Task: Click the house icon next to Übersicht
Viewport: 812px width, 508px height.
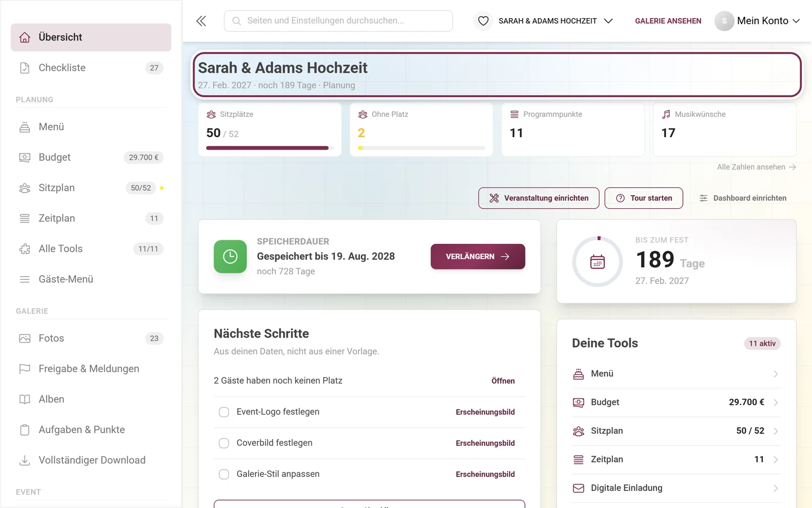Action: pyautogui.click(x=25, y=37)
